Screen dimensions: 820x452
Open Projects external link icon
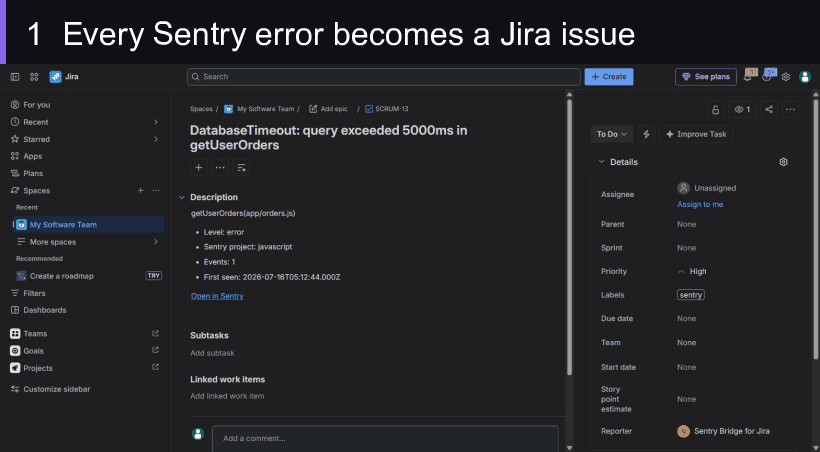155,367
